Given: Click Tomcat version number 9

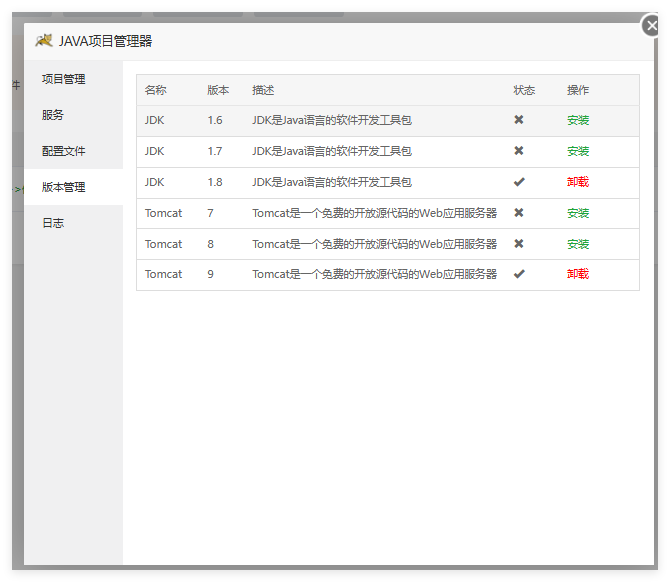Looking at the screenshot, I should [x=210, y=274].
